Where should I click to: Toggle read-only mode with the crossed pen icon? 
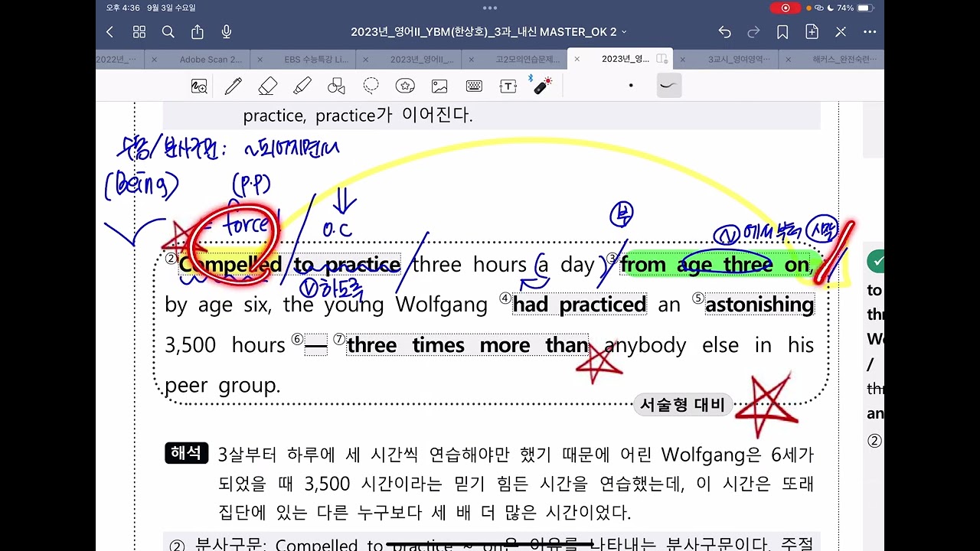(x=841, y=31)
